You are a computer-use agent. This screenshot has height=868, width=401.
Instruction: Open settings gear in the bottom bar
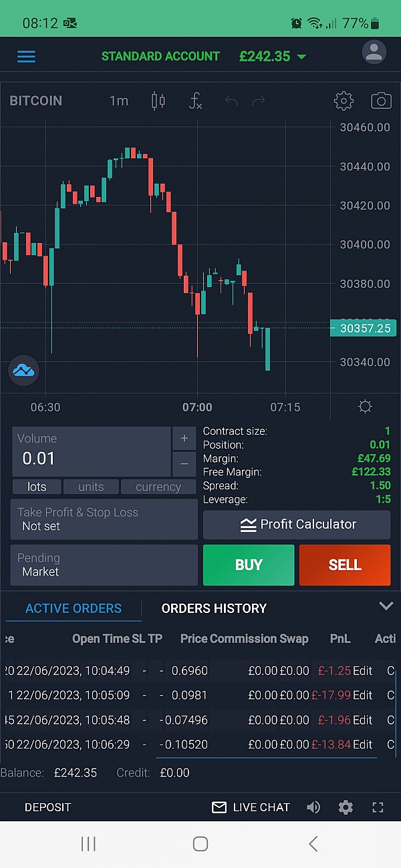pos(346,807)
